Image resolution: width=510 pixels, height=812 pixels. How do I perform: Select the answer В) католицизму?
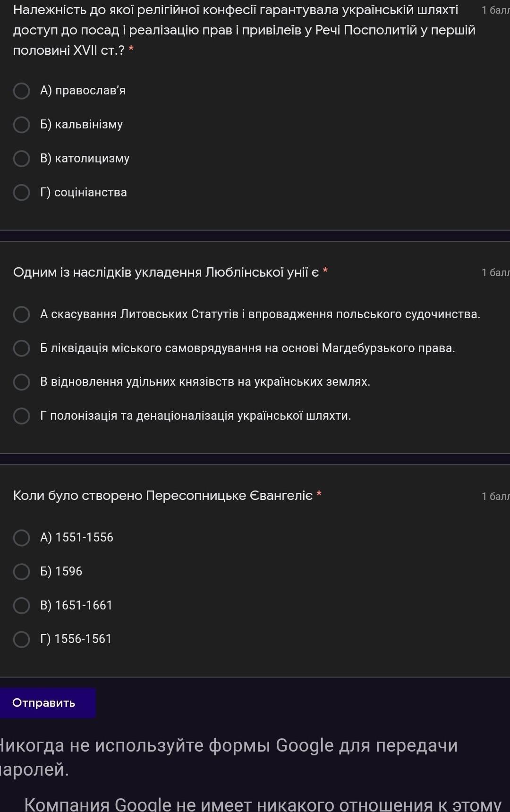pyautogui.click(x=21, y=159)
